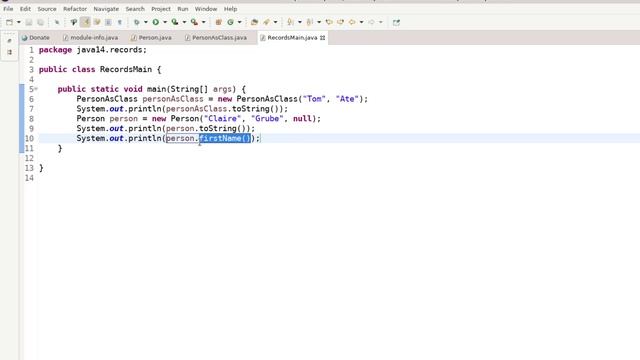The width and height of the screenshot is (640, 360).
Task: Open the Project menu
Action: [x=161, y=9]
